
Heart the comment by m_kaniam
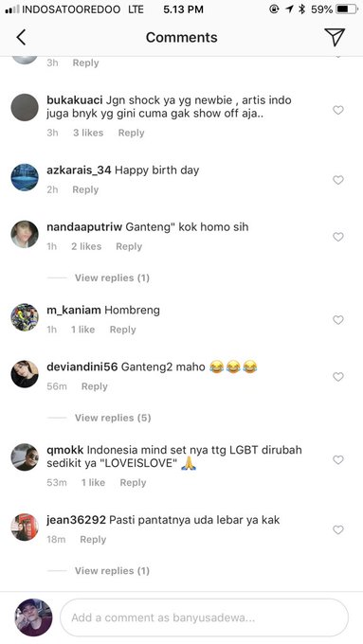click(338, 320)
